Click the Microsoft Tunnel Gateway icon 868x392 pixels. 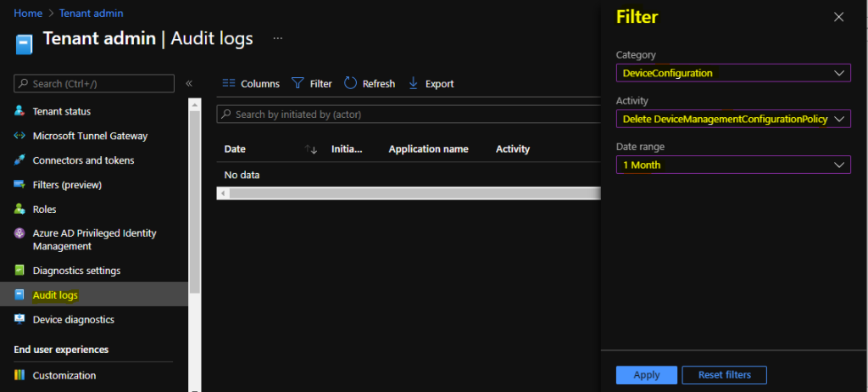click(19, 135)
